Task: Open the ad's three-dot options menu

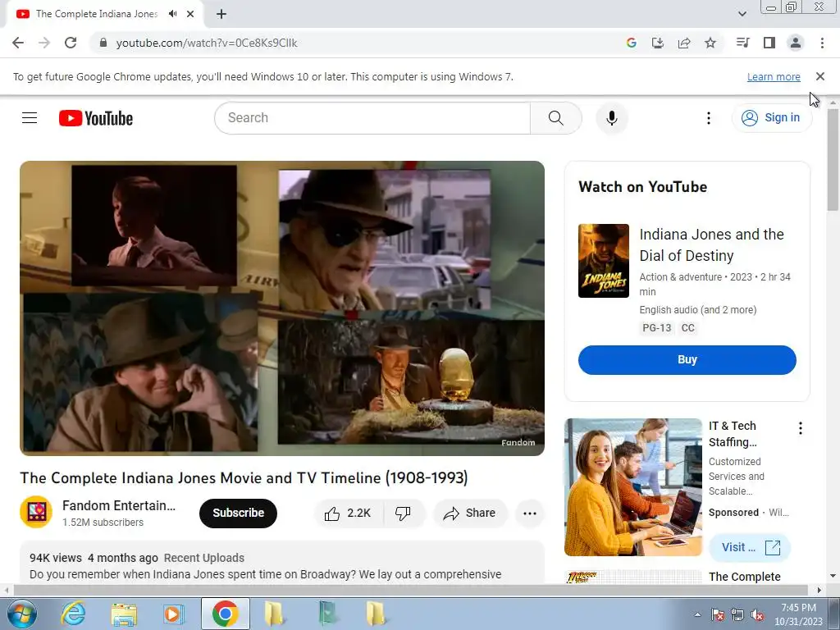Action: [x=801, y=428]
